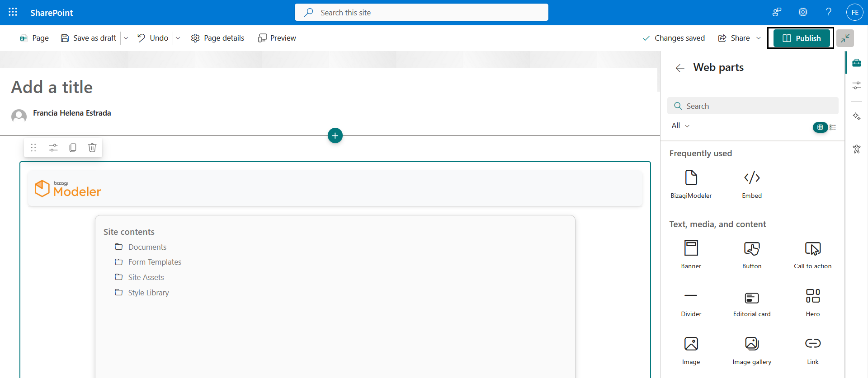The height and width of the screenshot is (378, 868).
Task: Open the Form Templates folder
Action: point(148,262)
